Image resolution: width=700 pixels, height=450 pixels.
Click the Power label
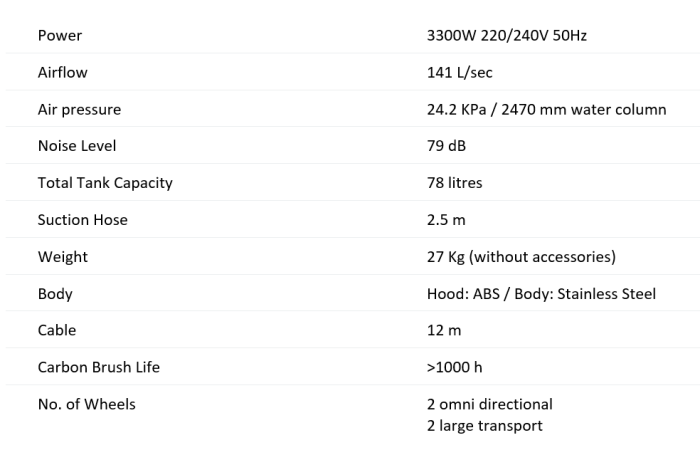click(x=60, y=35)
